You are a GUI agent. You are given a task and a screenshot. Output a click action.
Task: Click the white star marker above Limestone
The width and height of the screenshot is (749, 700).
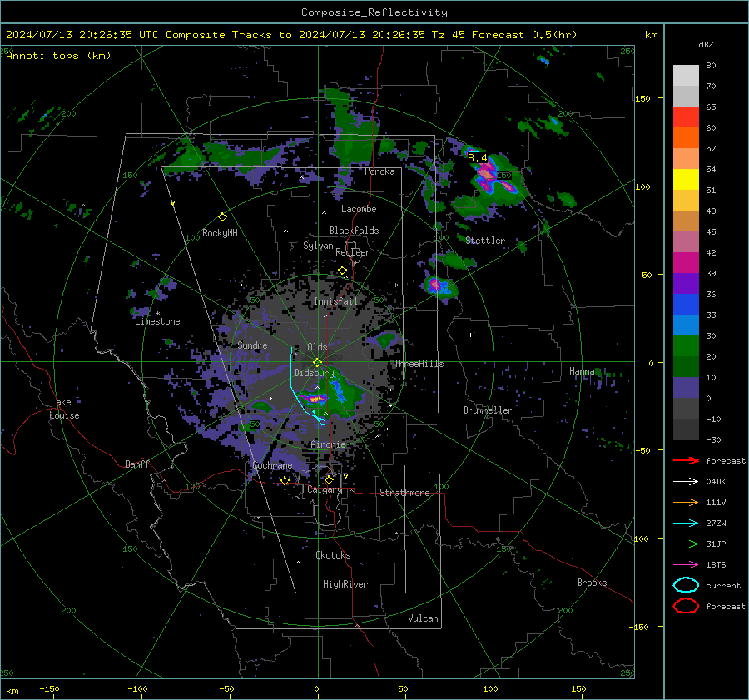157,314
